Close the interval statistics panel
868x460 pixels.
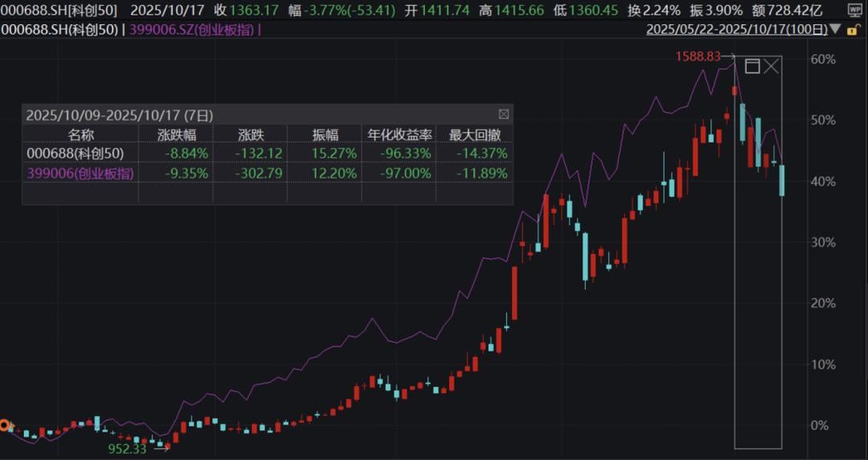(504, 114)
